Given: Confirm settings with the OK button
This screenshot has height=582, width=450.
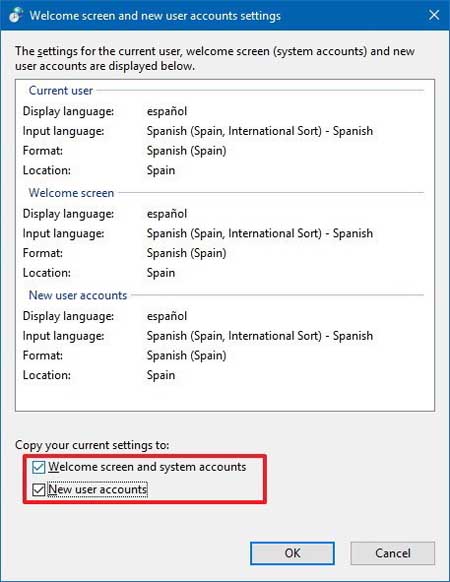Looking at the screenshot, I should coord(292,553).
